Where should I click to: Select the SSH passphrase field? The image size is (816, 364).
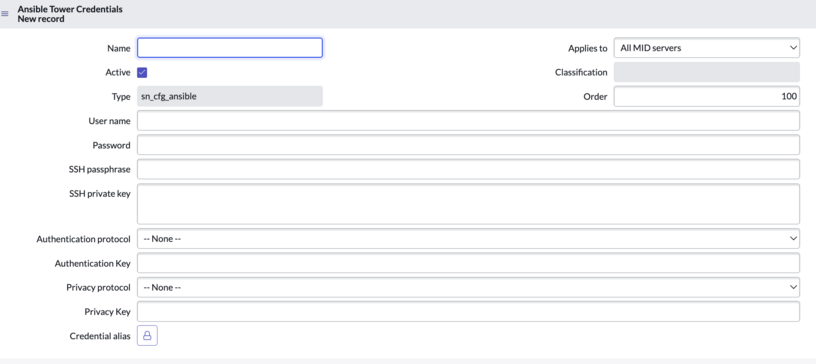pyautogui.click(x=468, y=169)
